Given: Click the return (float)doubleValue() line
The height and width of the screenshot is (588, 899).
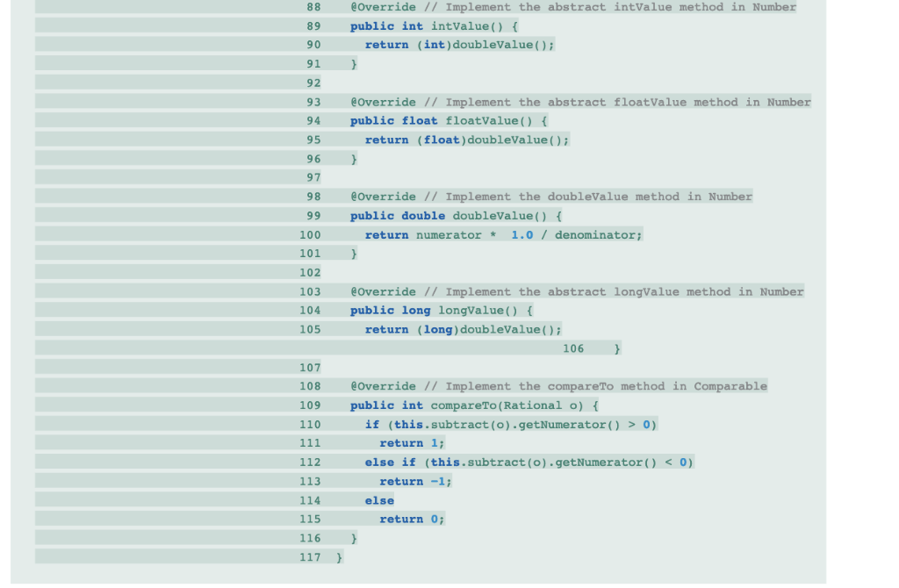Looking at the screenshot, I should coord(467,140).
